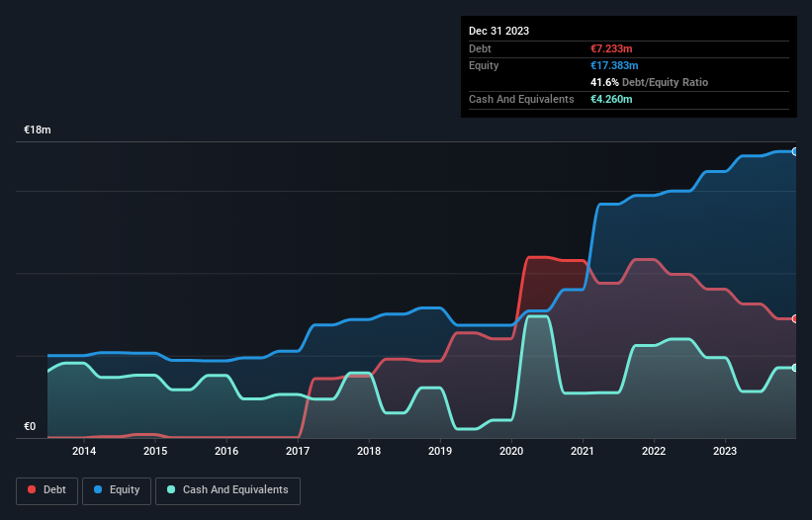The width and height of the screenshot is (812, 520).
Task: Click the 41.6% Debt/Equity Ratio text
Action: click(x=650, y=82)
